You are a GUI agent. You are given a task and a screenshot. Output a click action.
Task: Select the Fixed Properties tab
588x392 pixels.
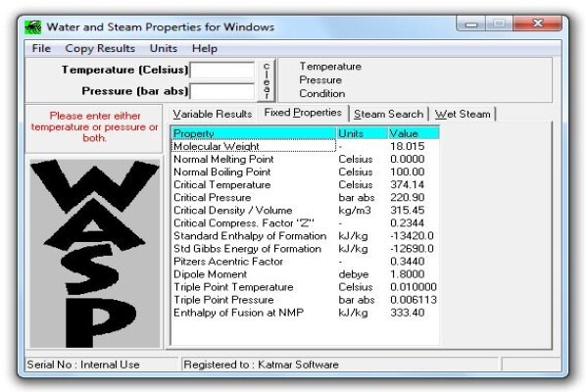[x=303, y=113]
